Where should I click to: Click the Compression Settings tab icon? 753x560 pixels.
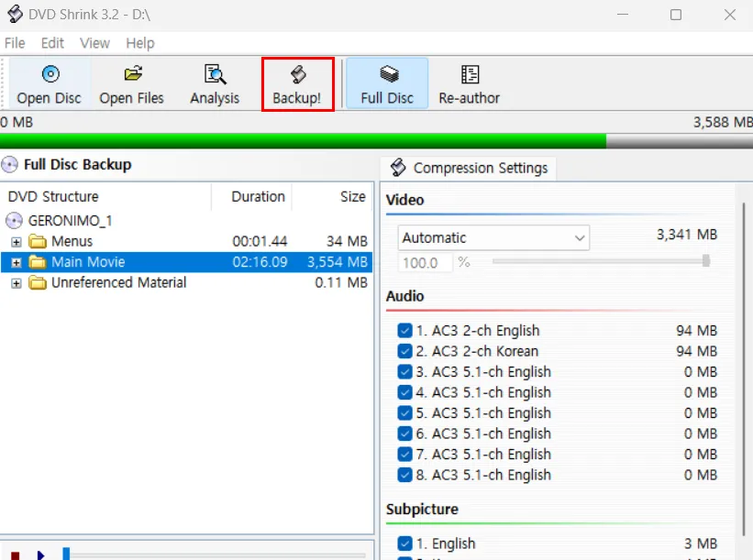tap(398, 168)
